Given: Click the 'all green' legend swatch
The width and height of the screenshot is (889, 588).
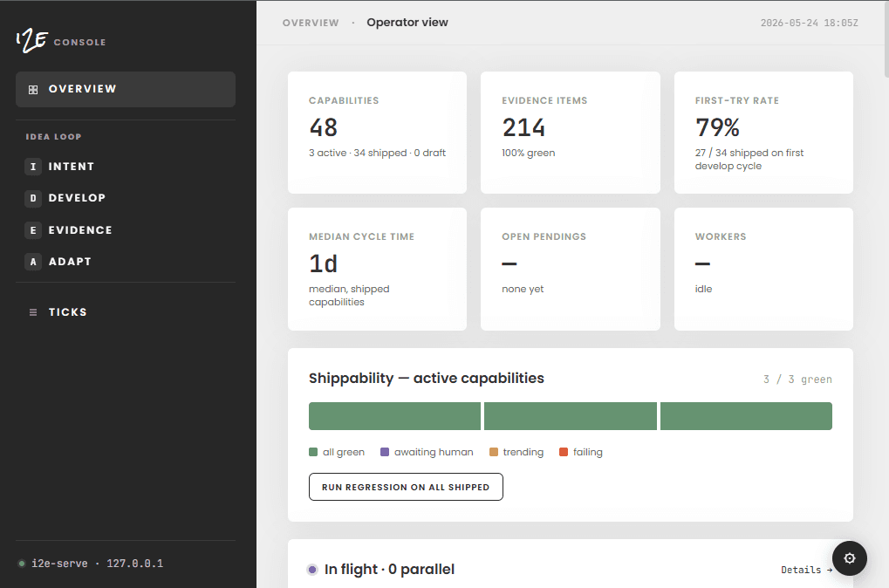Looking at the screenshot, I should click(313, 452).
